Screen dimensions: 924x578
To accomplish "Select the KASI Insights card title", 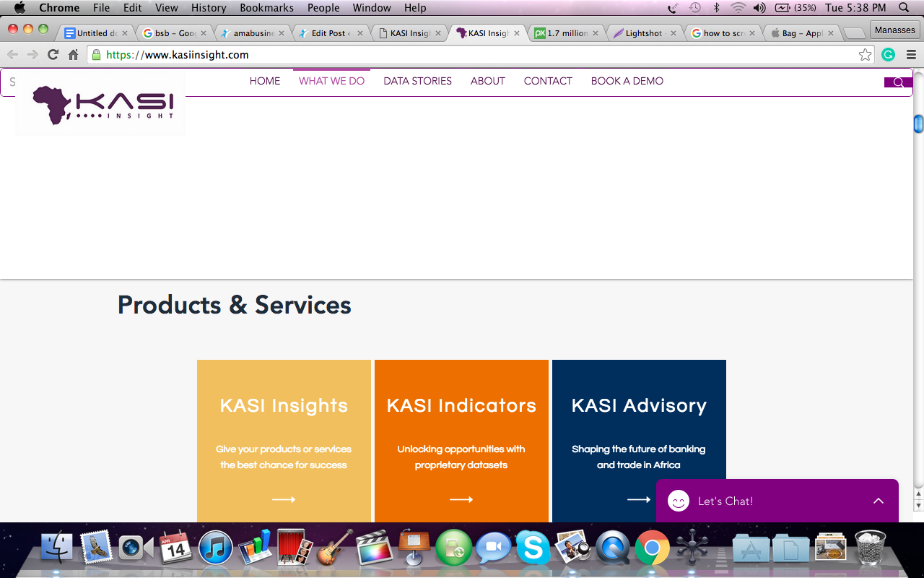I will (284, 405).
